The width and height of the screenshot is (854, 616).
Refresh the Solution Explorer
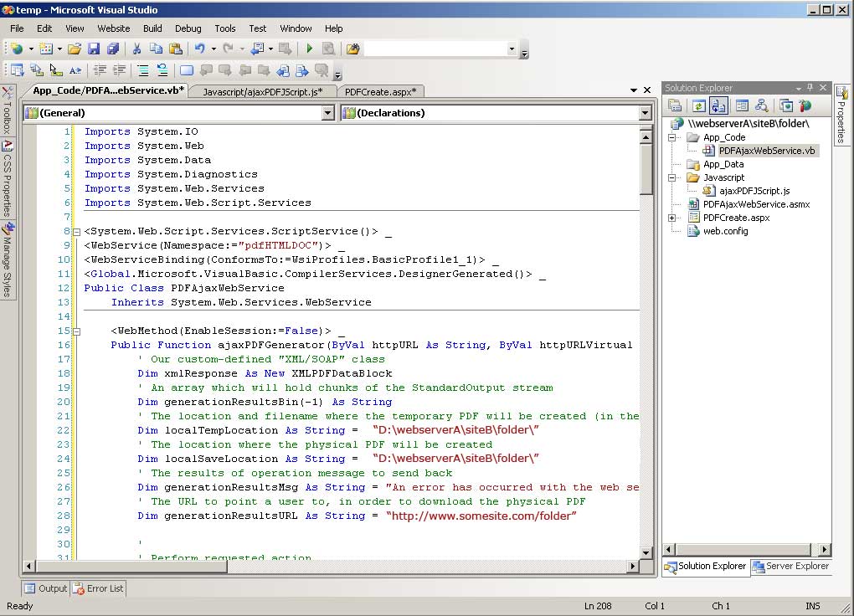point(698,105)
